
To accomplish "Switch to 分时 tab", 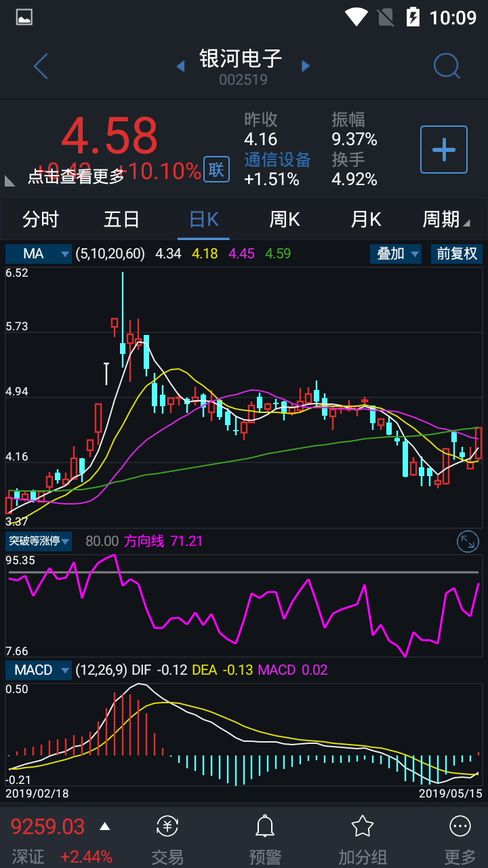I will 41,220.
